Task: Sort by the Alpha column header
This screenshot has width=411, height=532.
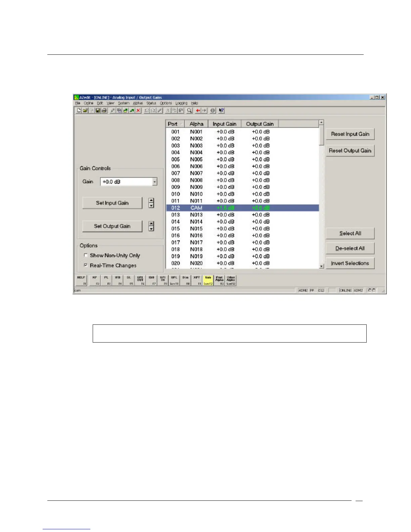Action: 196,124
